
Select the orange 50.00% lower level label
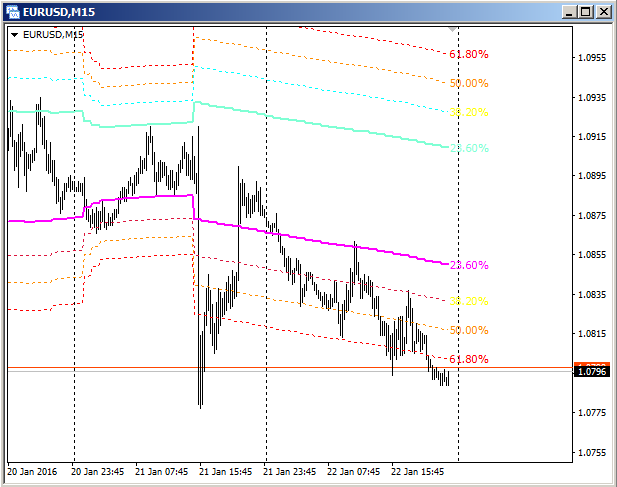point(469,330)
